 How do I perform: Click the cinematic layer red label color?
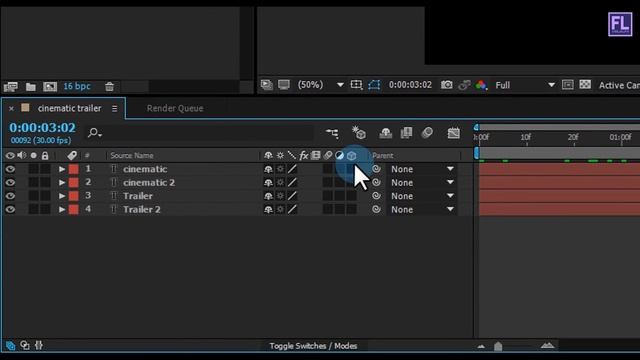(73, 169)
